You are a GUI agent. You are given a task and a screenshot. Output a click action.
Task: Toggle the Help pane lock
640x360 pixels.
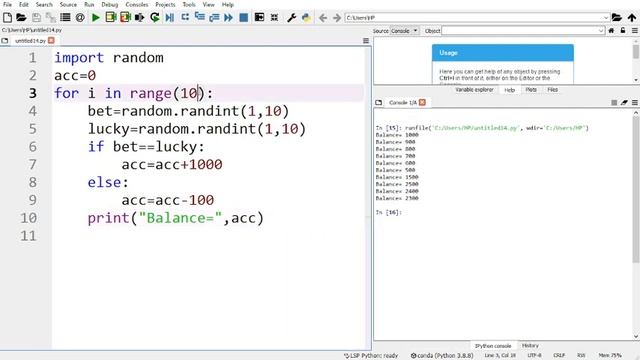point(623,31)
